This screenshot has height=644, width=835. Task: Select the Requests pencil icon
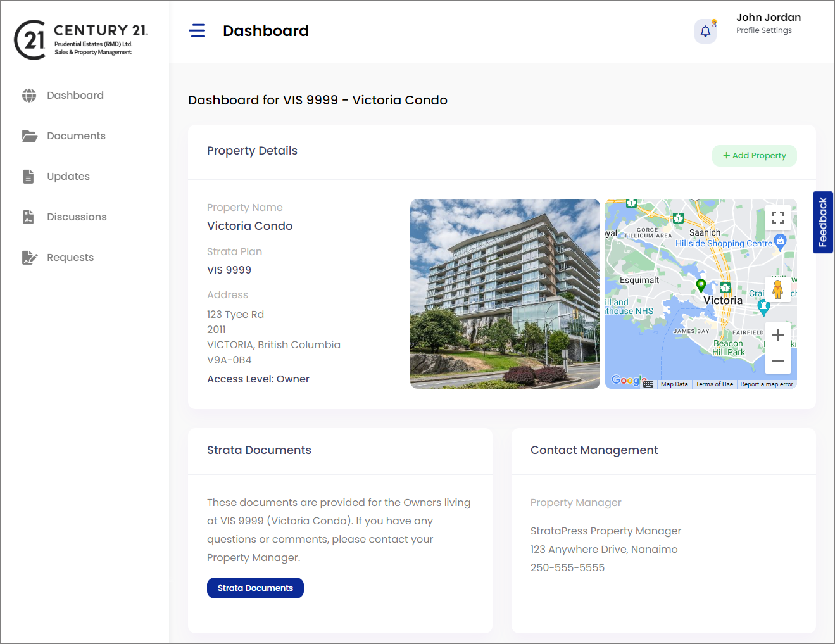(29, 257)
